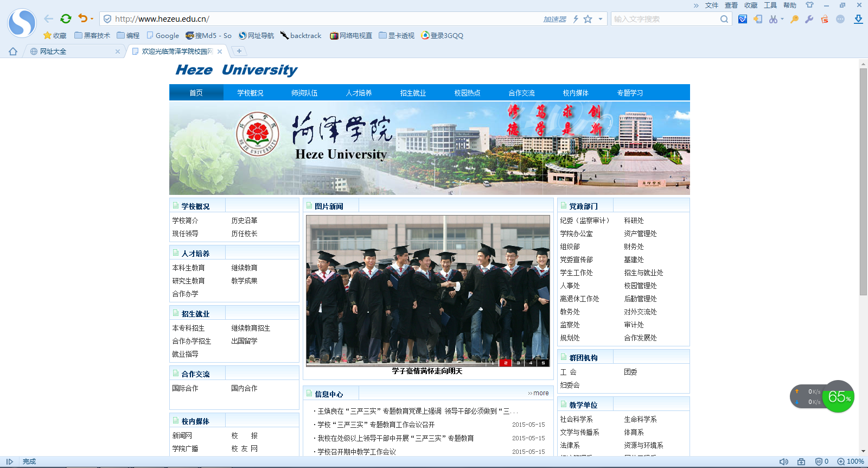Open the 登录3GQQ bookmark
This screenshot has height=468, width=868.
point(443,35)
